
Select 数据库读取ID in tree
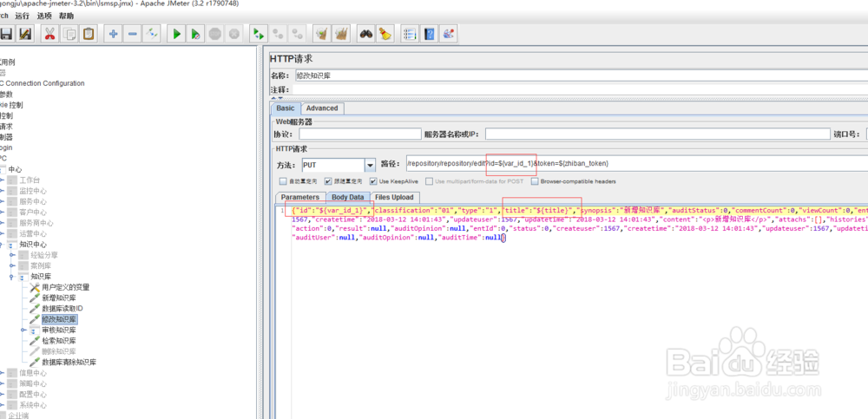pos(62,308)
